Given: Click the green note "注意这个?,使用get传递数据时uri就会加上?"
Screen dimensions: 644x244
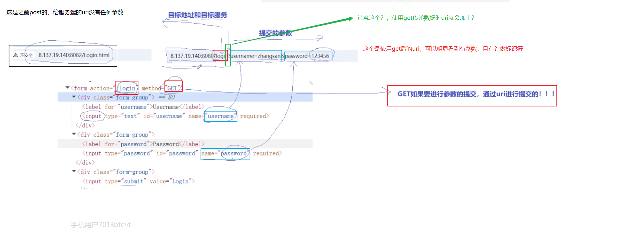Looking at the screenshot, I should pos(416,18).
